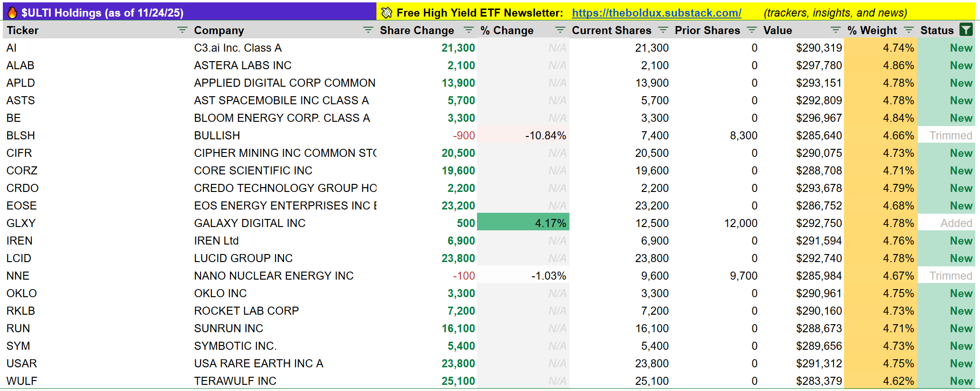Select the -1.03% change cell
The width and height of the screenshot is (980, 391).
click(523, 276)
